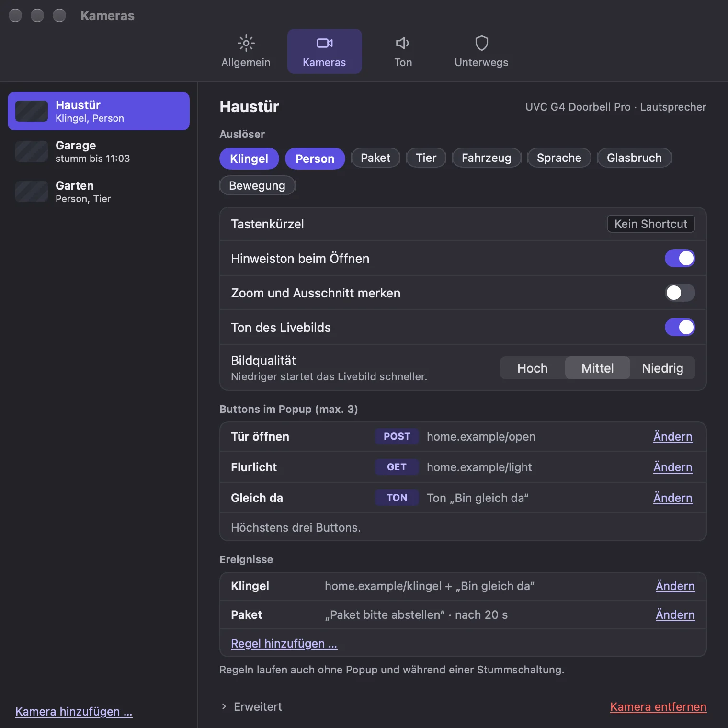Set Bildqualität to Hoch
The image size is (728, 728).
tap(533, 368)
